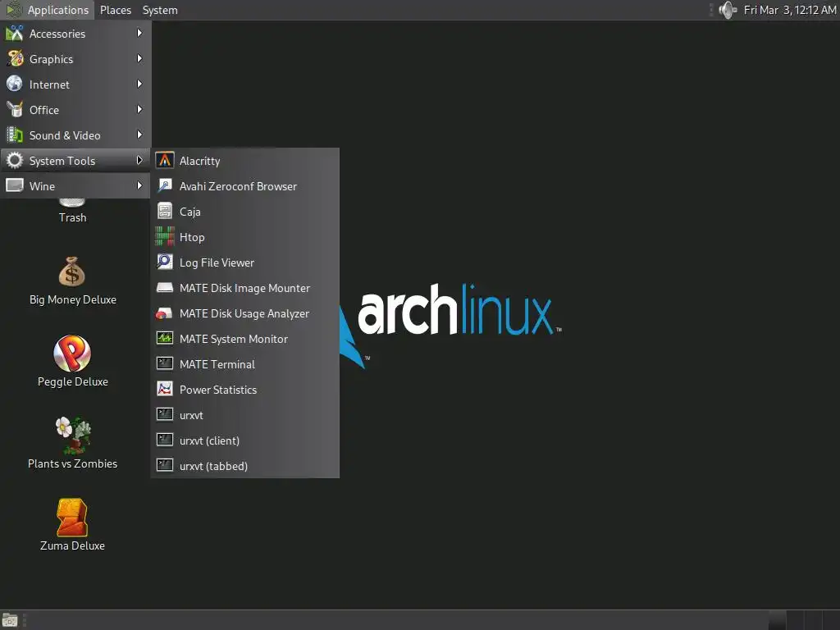Launch Alacritty from its text label
The height and width of the screenshot is (630, 840).
[200, 161]
